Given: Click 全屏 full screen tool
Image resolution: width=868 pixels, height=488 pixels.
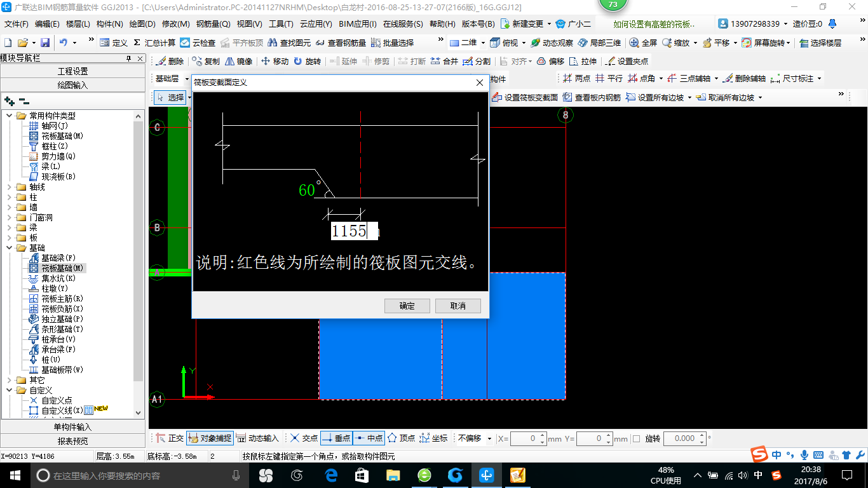Looking at the screenshot, I should tap(643, 43).
